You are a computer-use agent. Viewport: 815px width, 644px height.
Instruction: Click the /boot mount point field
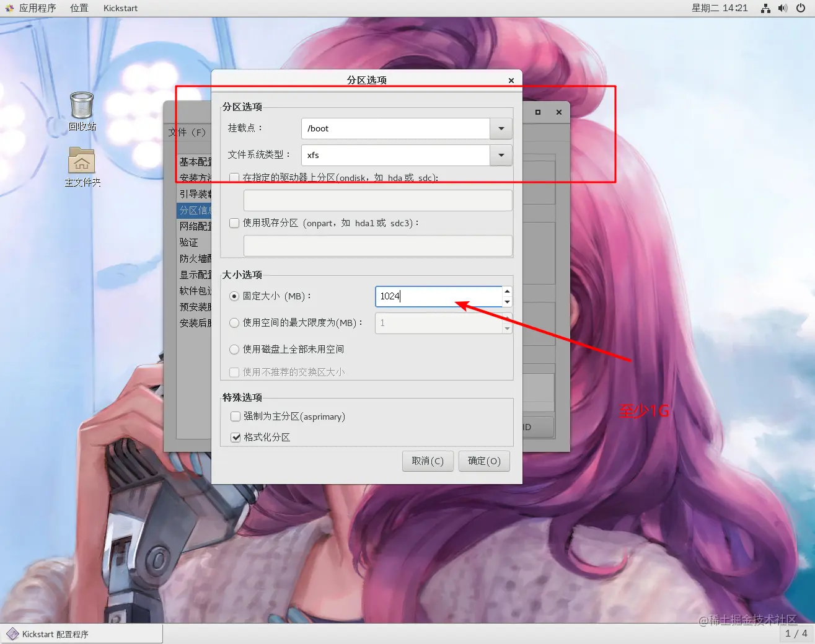click(395, 128)
